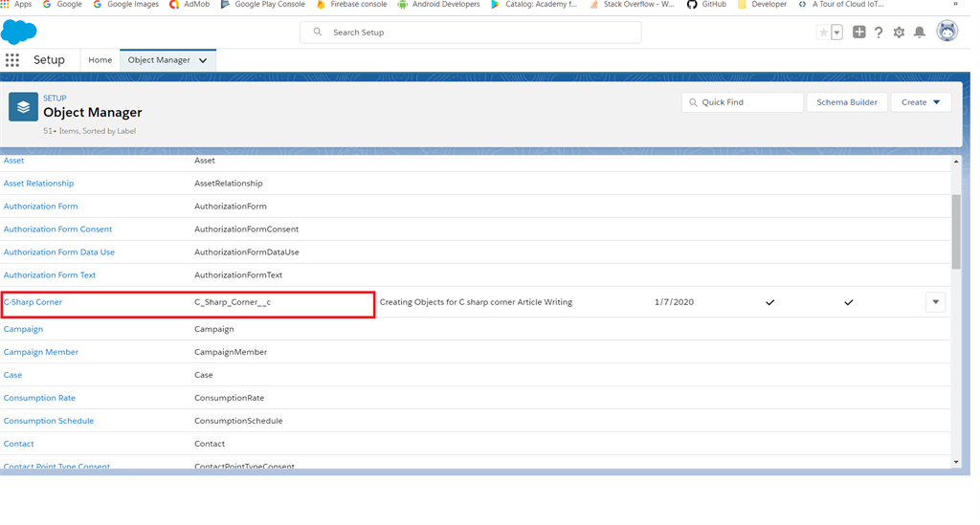
Task: Open the AdMob bookmark
Action: [189, 5]
